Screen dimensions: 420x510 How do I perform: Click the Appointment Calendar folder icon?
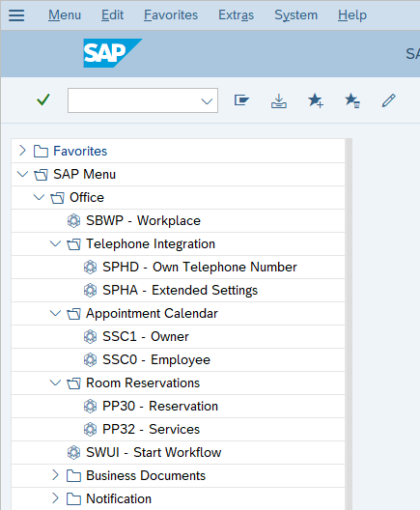click(73, 314)
